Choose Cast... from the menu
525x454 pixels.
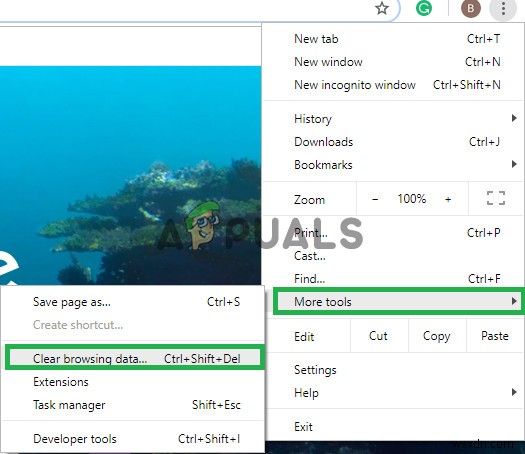coord(393,256)
